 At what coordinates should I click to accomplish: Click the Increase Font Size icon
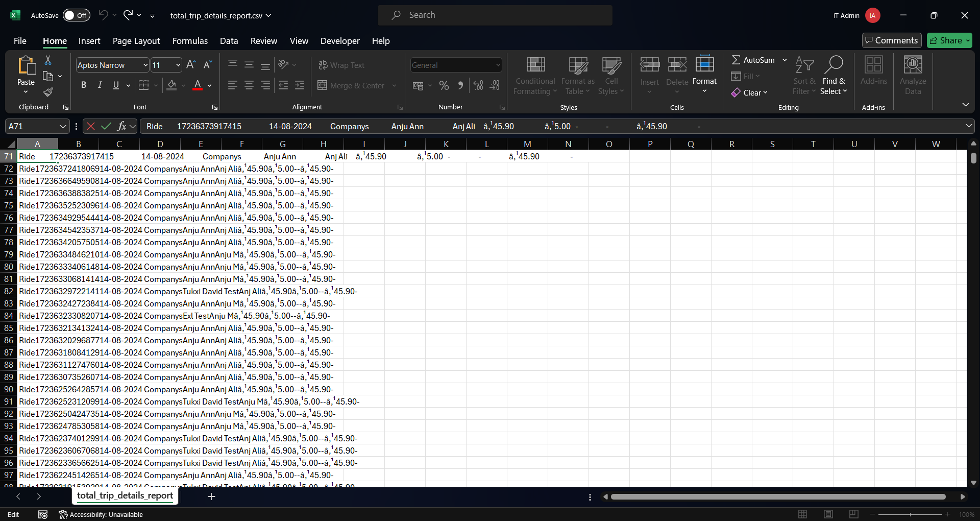tap(191, 65)
